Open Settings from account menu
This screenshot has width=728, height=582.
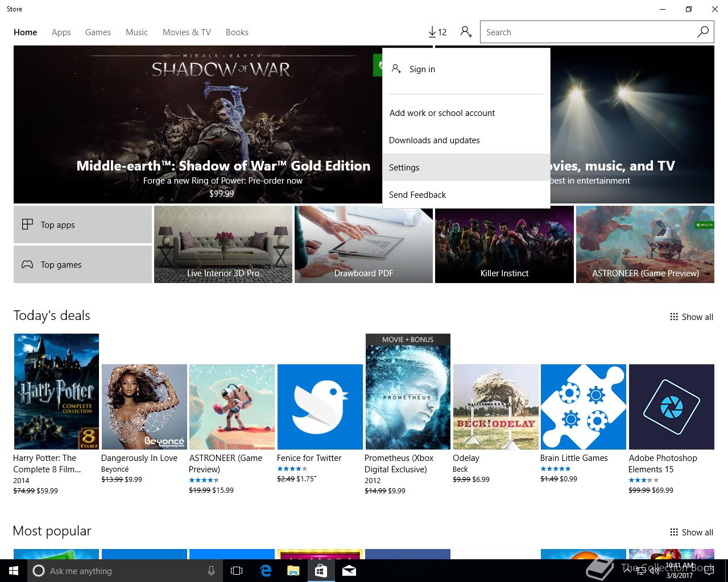pos(466,167)
